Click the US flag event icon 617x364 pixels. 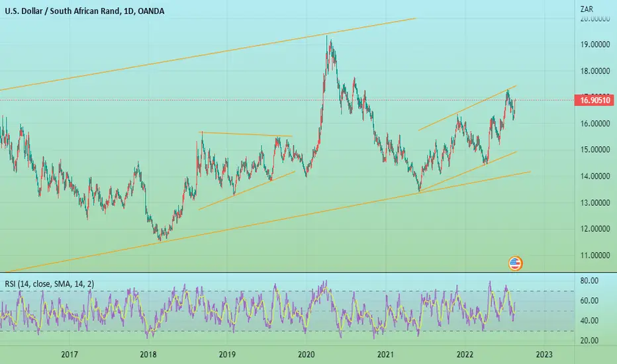point(515,263)
